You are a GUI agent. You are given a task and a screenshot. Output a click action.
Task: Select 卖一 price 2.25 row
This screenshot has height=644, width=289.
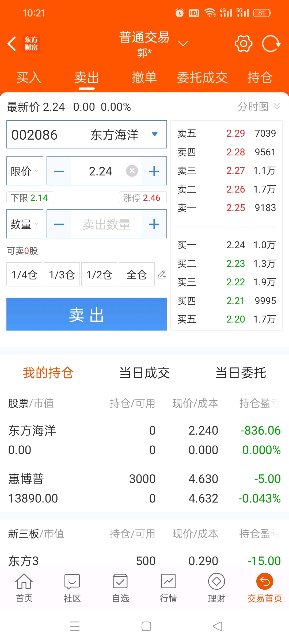tap(226, 208)
